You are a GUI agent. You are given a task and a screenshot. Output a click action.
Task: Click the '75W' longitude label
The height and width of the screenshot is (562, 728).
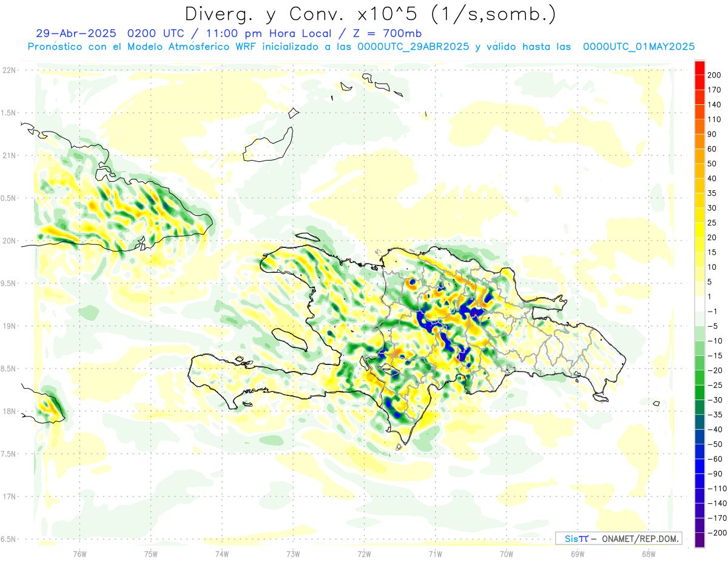pos(151,554)
